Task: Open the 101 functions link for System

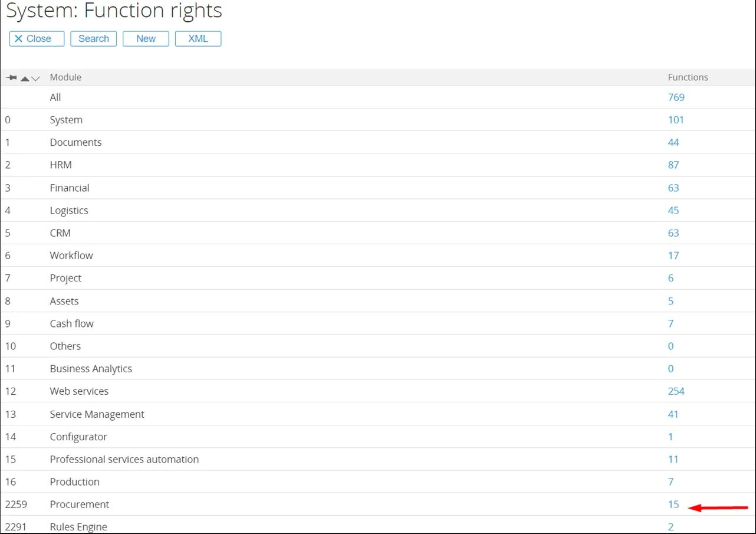Action: 676,120
